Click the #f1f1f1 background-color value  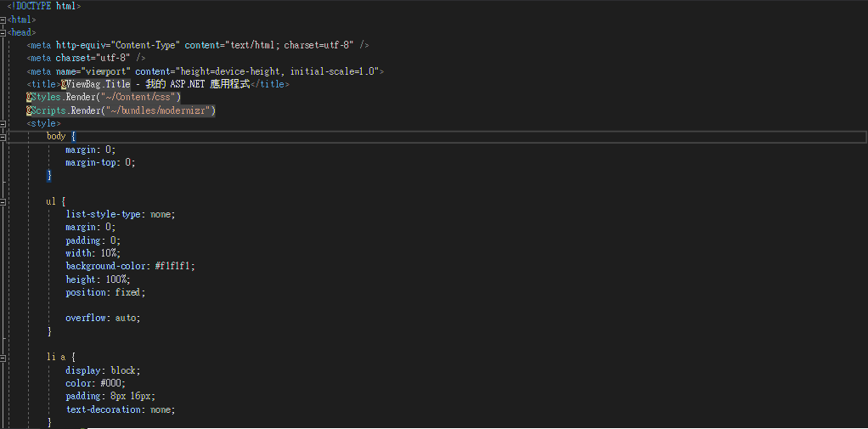(174, 266)
